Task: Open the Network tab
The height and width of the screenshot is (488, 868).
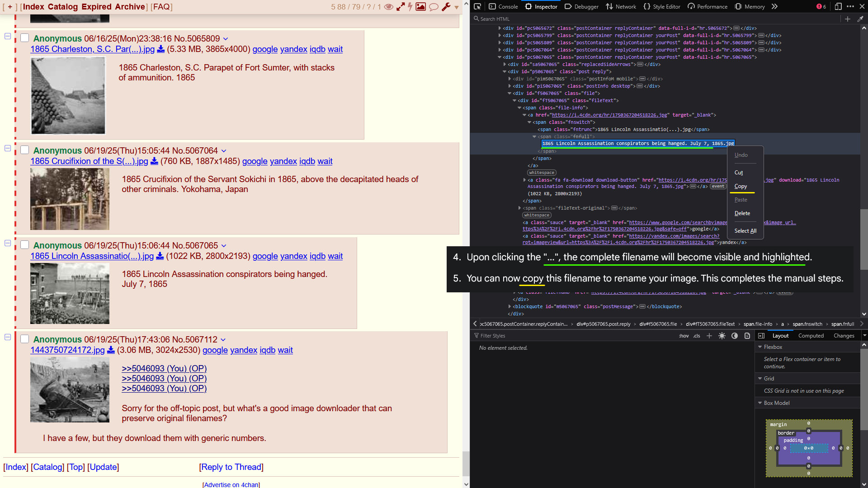Action: pos(621,6)
